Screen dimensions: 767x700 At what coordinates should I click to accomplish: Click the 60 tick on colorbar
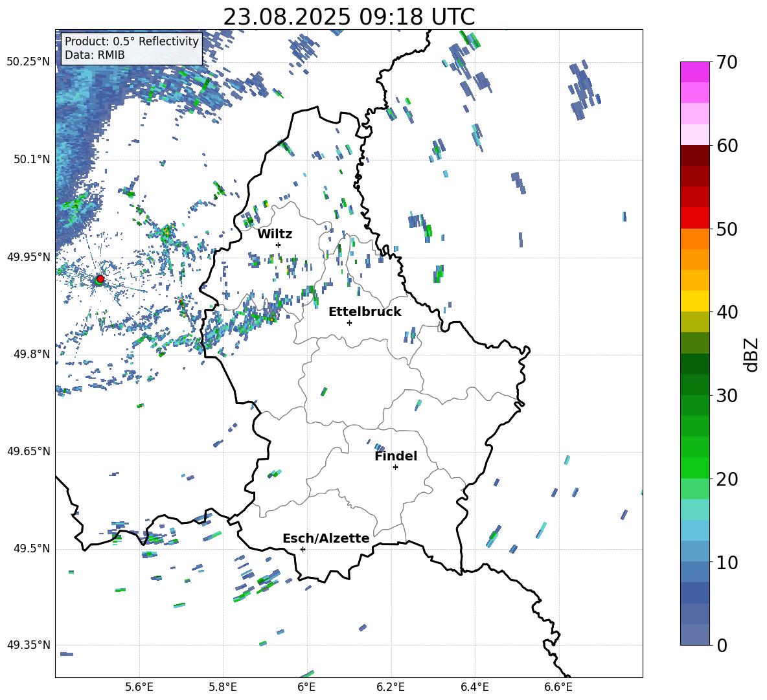726,146
